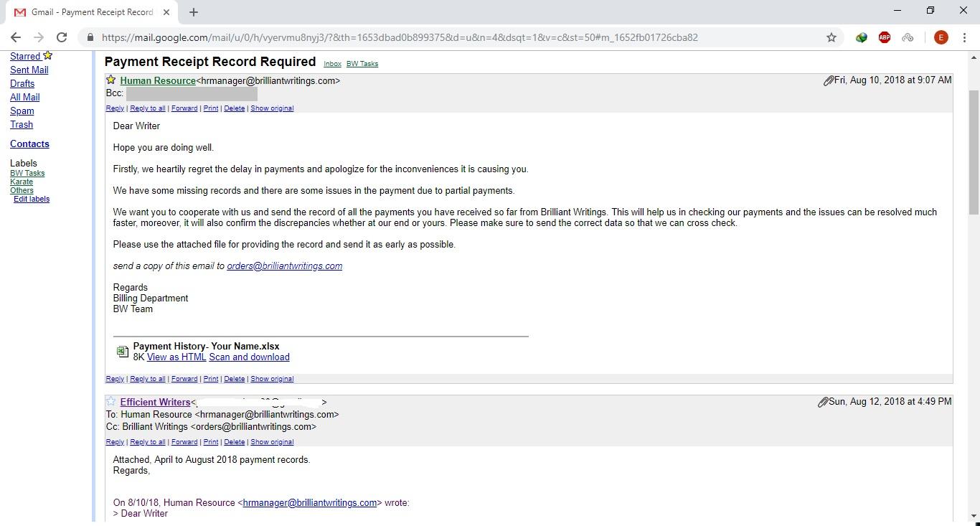Open the Adblock Plus extension icon

(885, 37)
